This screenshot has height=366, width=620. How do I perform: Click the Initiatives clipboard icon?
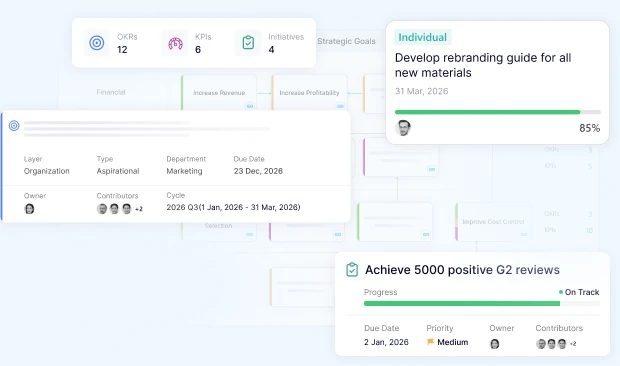[248, 43]
